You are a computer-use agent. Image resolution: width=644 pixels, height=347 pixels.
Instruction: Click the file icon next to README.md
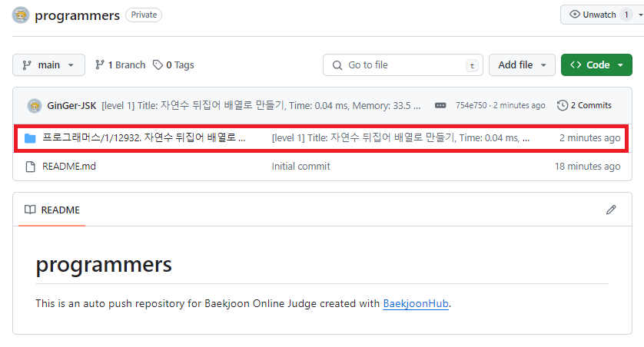(x=30, y=167)
